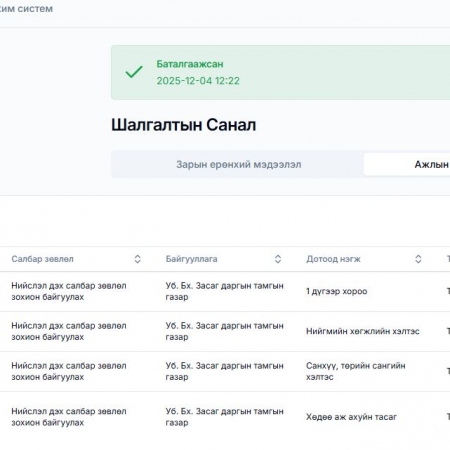Click first row Нийслэл дэх салбар зөвлөл cell
This screenshot has width=450, height=450.
(69, 291)
